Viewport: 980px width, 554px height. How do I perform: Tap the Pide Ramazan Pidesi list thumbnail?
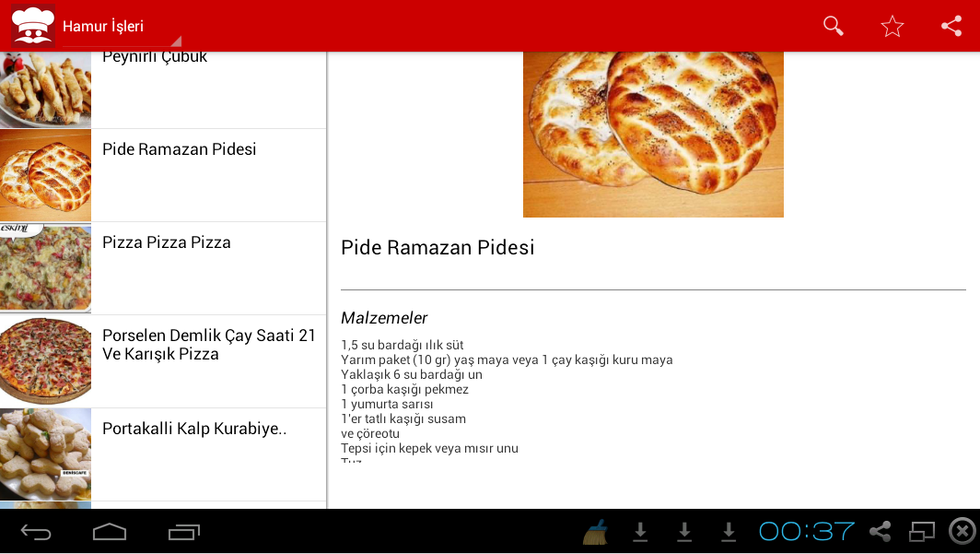point(46,176)
